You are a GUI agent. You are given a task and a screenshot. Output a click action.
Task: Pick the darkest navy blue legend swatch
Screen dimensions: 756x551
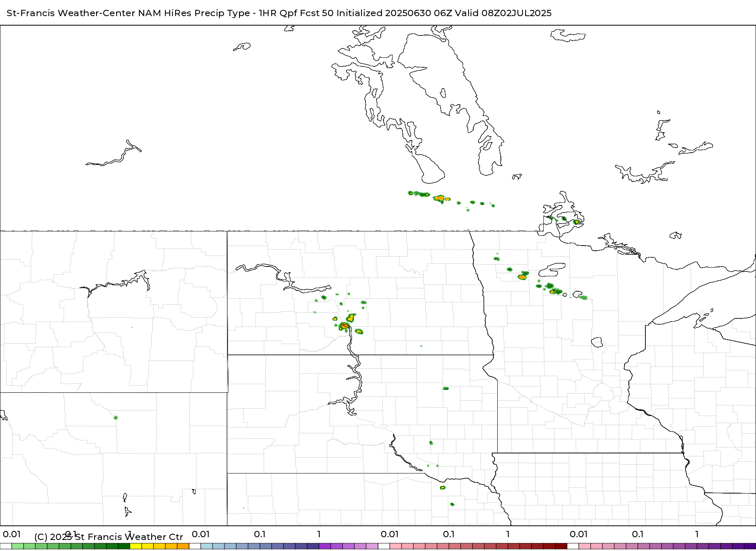pyautogui.click(x=313, y=546)
